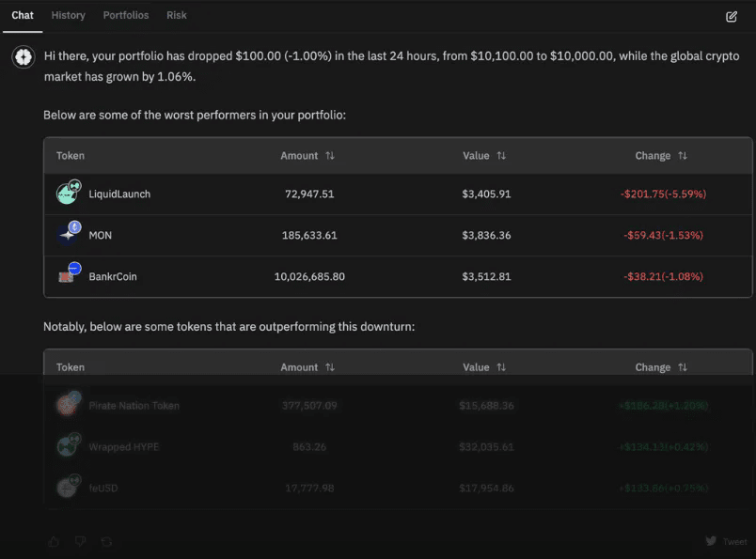Sort worst performers by Change
The height and width of the screenshot is (559, 756).
pyautogui.click(x=683, y=156)
